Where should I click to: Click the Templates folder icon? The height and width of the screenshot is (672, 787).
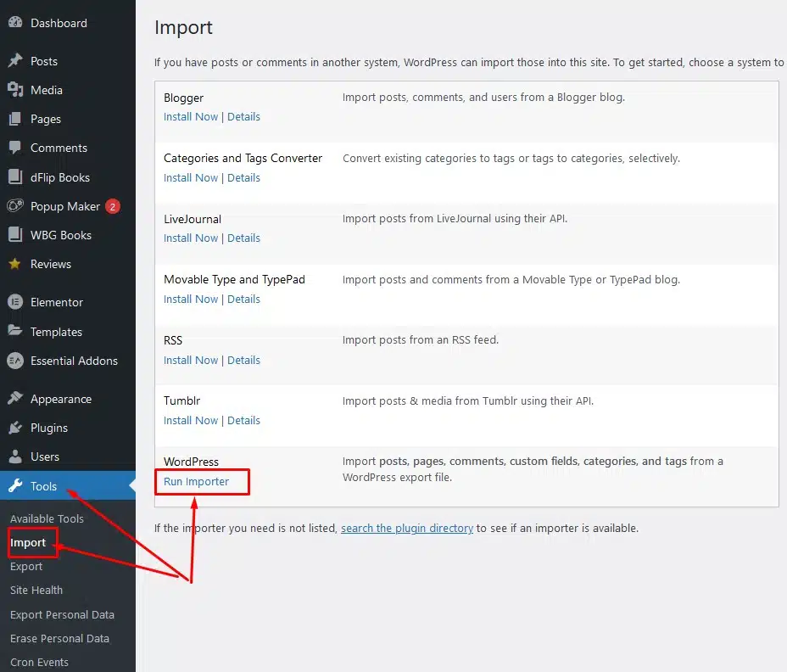[x=15, y=331]
